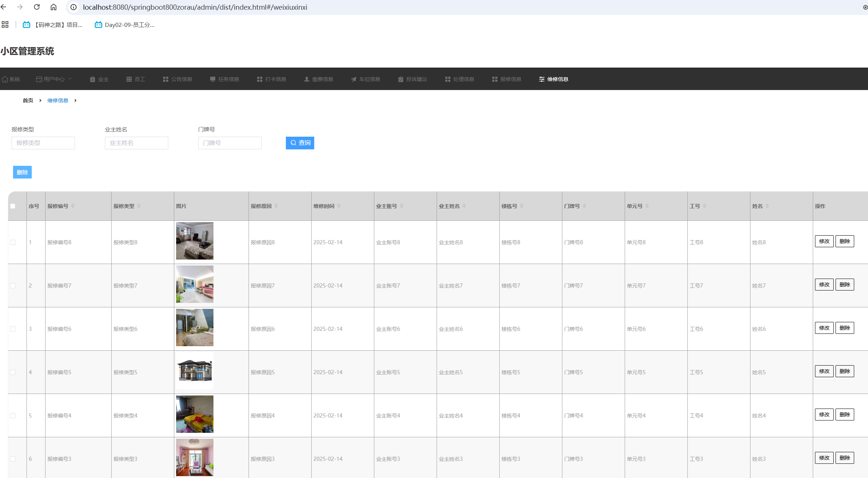Viewport: 868px width, 478px height.
Task: Toggle the select-all header checkbox
Action: [x=13, y=206]
